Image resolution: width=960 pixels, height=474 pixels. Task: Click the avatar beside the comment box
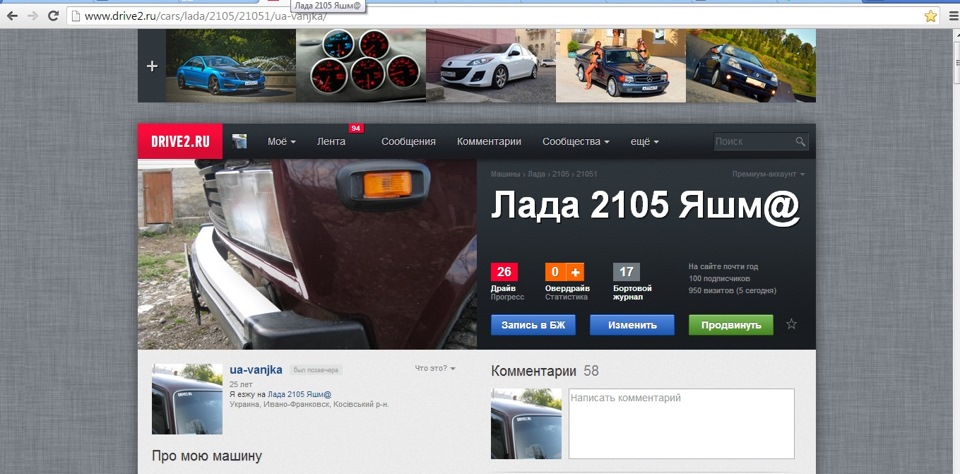(x=527, y=423)
